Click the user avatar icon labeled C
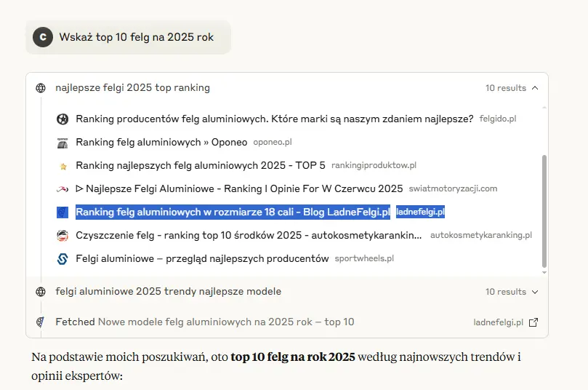The width and height of the screenshot is (588, 390). [x=43, y=37]
